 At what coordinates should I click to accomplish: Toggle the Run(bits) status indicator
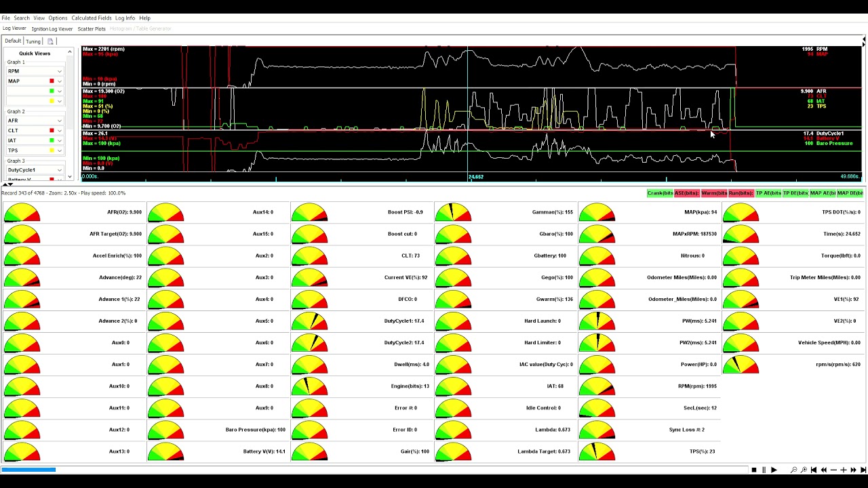click(741, 193)
